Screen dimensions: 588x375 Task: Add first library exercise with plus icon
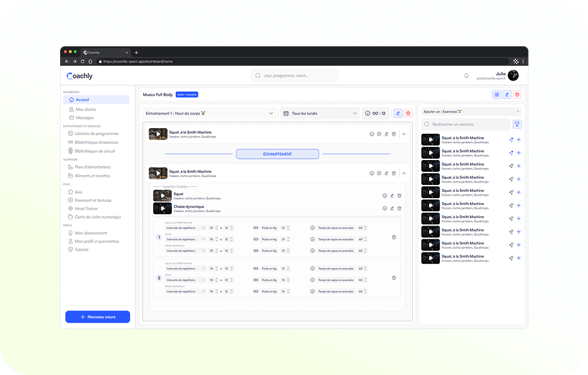(519, 139)
